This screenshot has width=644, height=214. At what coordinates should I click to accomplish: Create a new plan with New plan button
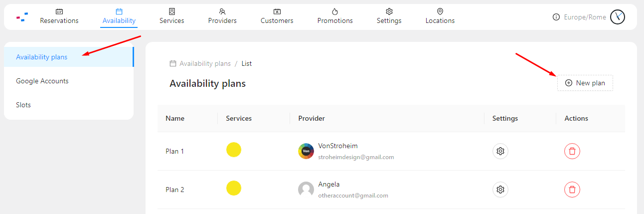[x=585, y=83]
